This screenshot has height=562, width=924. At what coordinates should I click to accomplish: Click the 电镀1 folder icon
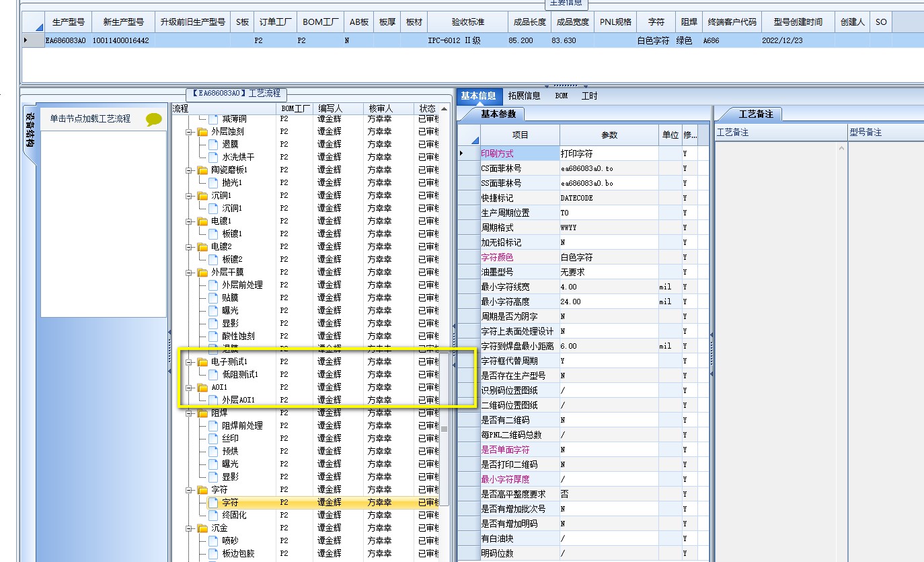pyautogui.click(x=202, y=221)
